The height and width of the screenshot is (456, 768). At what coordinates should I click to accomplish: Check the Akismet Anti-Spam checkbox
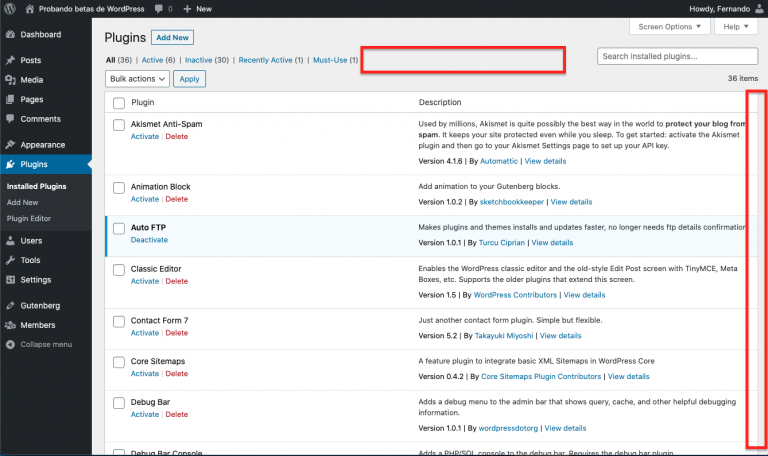tap(119, 125)
